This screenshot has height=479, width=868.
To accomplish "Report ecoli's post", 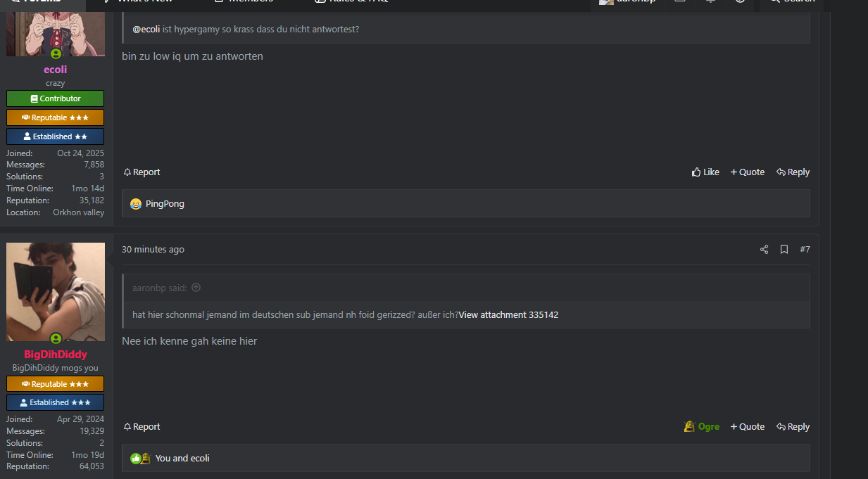I will [141, 172].
